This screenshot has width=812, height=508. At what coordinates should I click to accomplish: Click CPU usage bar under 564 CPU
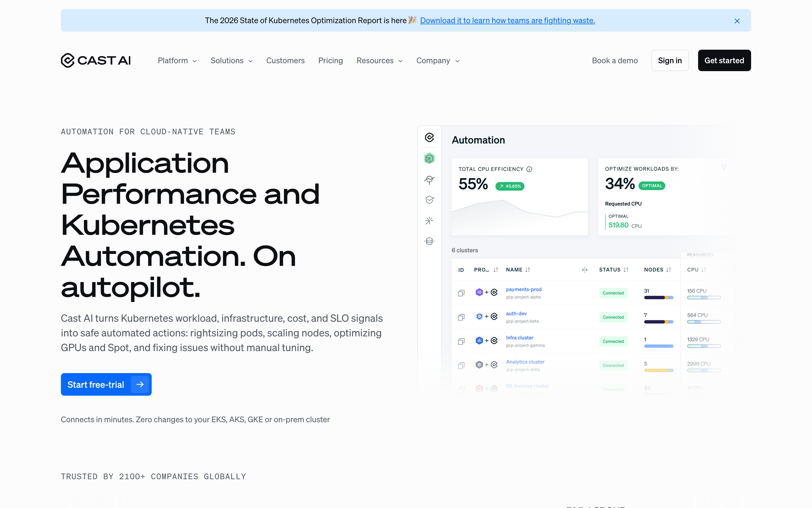704,322
